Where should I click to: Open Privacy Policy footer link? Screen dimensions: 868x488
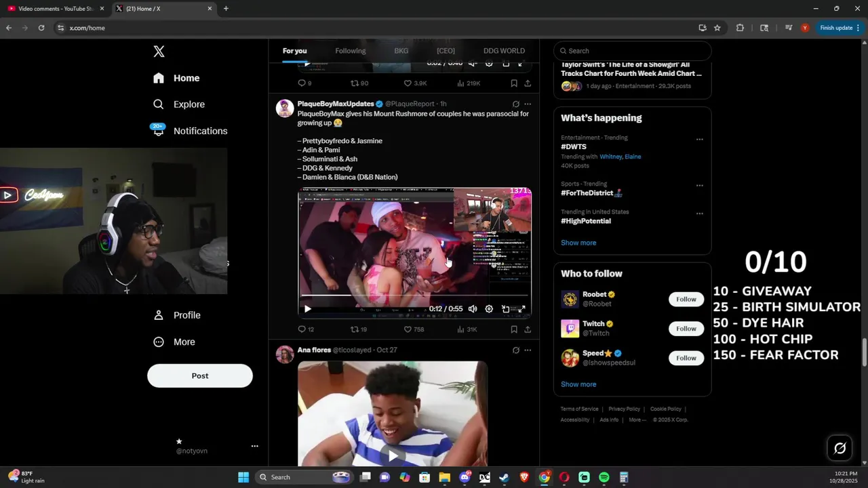point(624,409)
